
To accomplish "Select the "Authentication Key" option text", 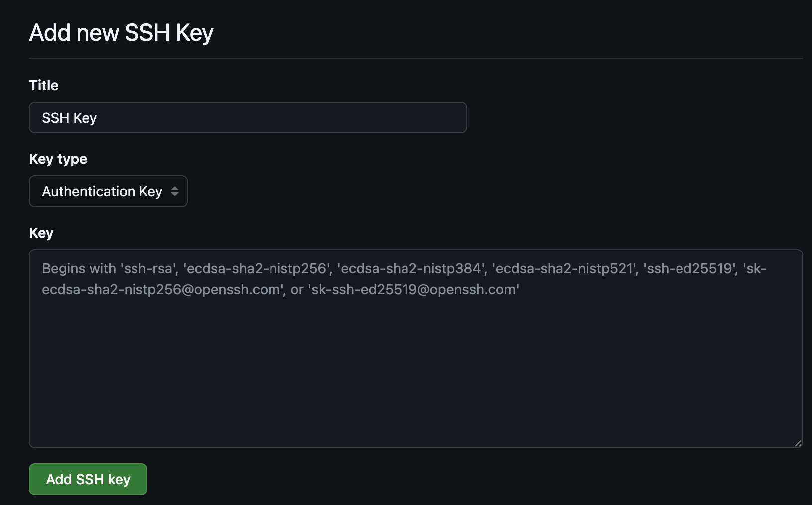I will (102, 191).
